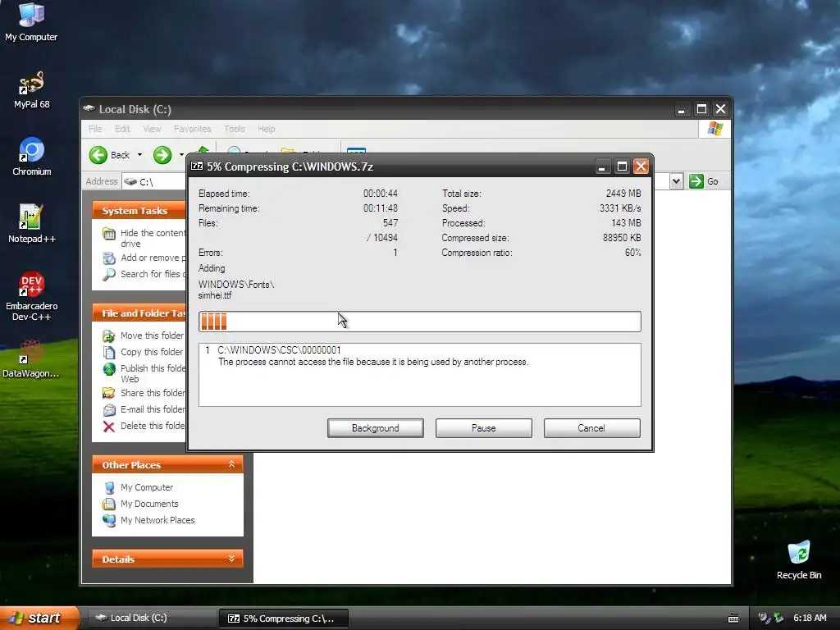The height and width of the screenshot is (630, 840).
Task: Click the Local Disk drive icon in title bar
Action: tap(89, 109)
